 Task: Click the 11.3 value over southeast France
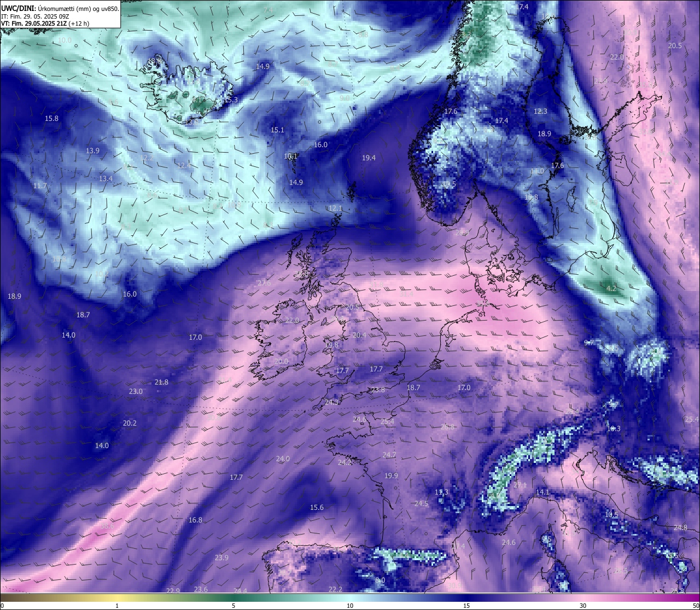(441, 492)
